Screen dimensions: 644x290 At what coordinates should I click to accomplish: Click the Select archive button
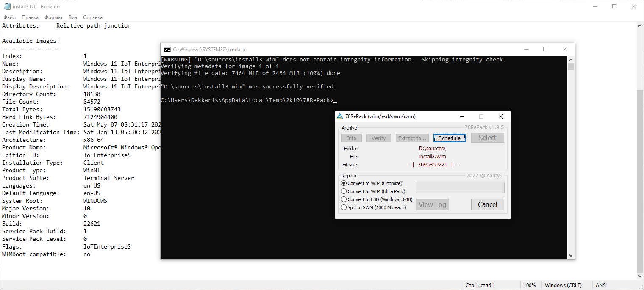point(487,138)
